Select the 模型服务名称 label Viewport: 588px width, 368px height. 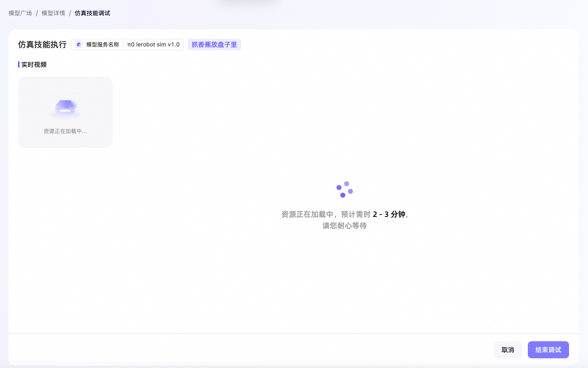103,45
